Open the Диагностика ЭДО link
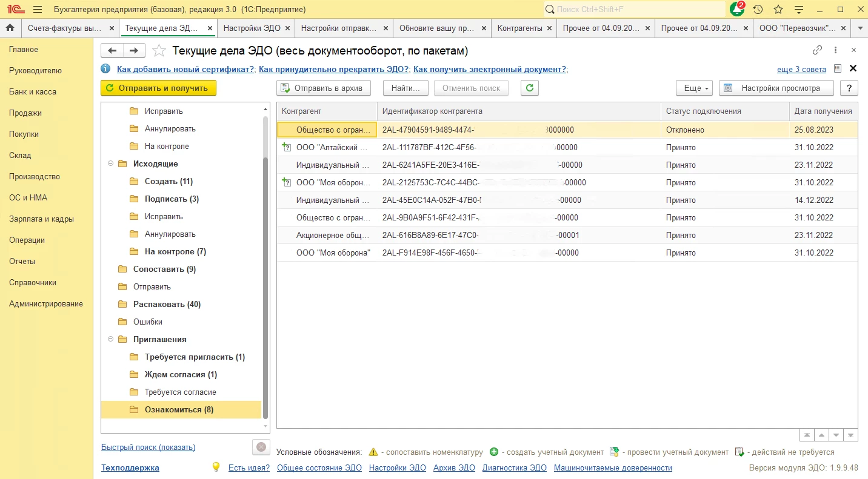Screen dimensions: 868x479 pyautogui.click(x=515, y=468)
